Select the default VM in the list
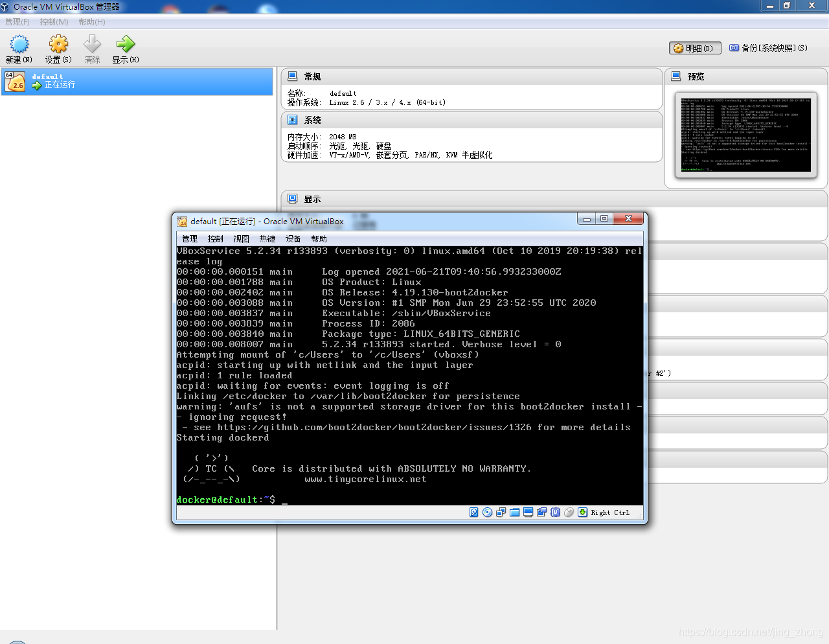The image size is (829, 644). tap(137, 81)
